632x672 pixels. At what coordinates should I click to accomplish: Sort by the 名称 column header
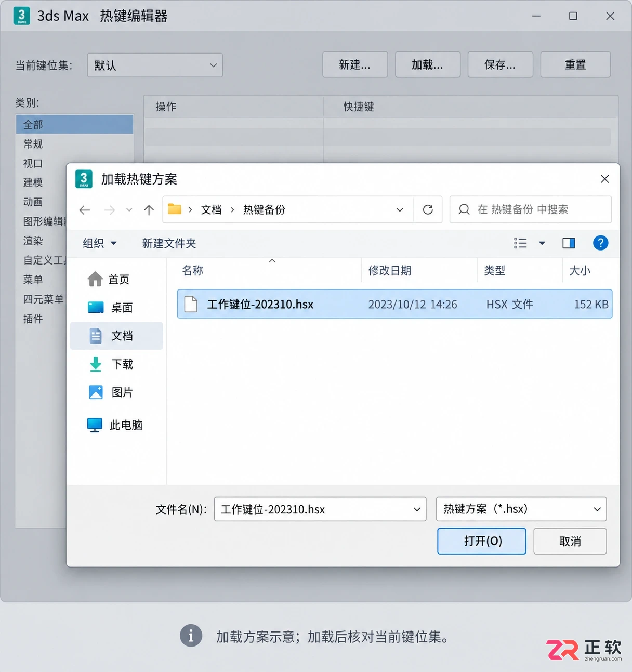[264, 270]
